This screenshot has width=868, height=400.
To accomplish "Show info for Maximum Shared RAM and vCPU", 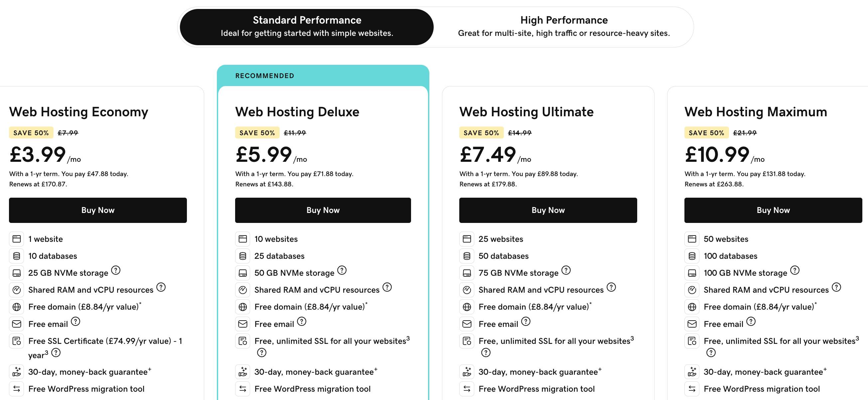I will (x=836, y=287).
